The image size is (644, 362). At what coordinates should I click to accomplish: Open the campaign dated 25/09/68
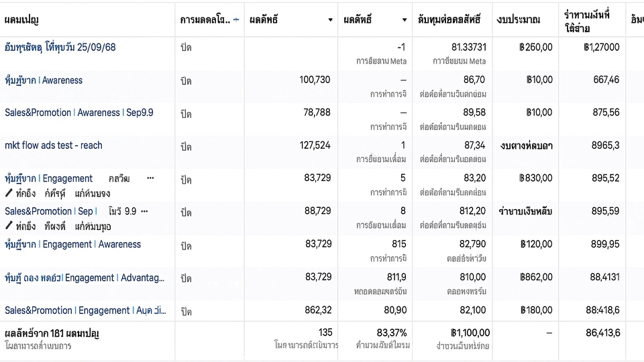point(60,47)
